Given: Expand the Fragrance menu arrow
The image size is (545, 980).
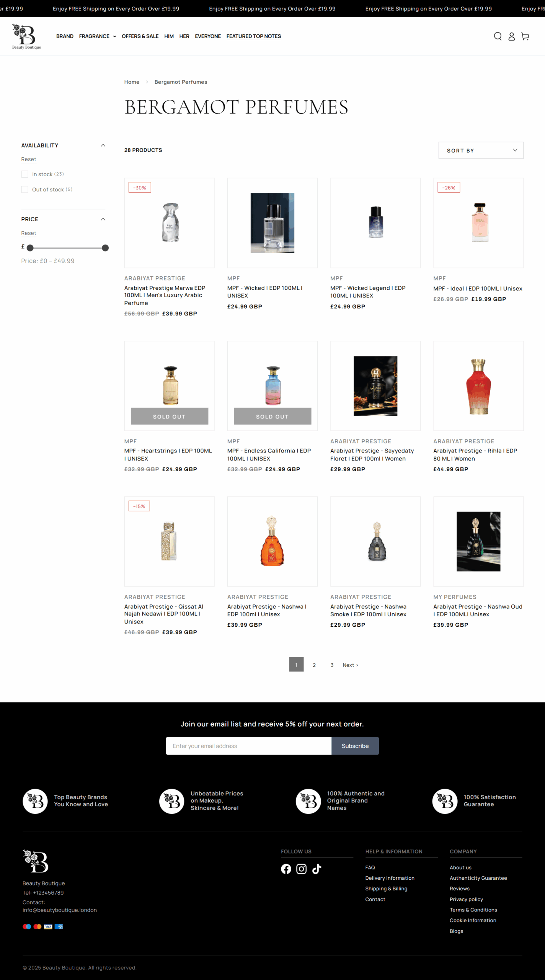Looking at the screenshot, I should pyautogui.click(x=114, y=36).
